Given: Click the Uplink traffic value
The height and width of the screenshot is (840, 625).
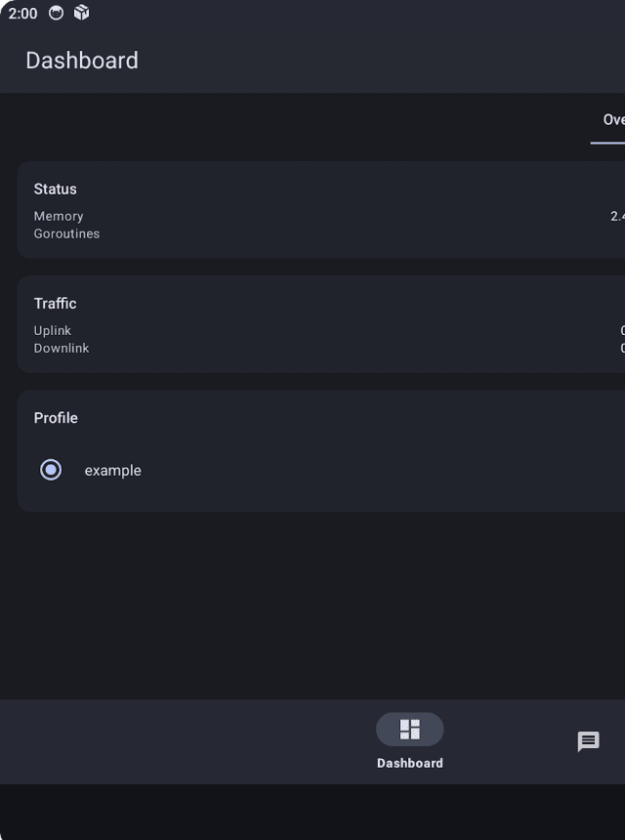Looking at the screenshot, I should click(621, 330).
